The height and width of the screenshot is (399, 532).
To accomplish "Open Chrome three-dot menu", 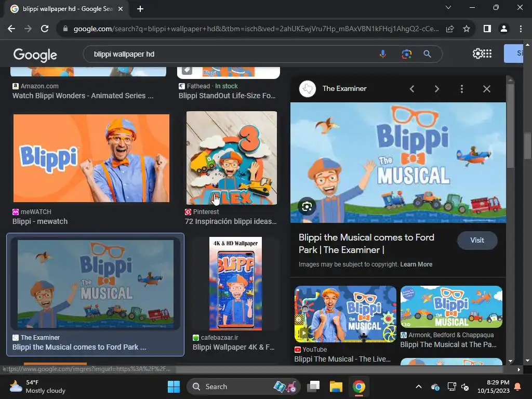I will pyautogui.click(x=521, y=29).
